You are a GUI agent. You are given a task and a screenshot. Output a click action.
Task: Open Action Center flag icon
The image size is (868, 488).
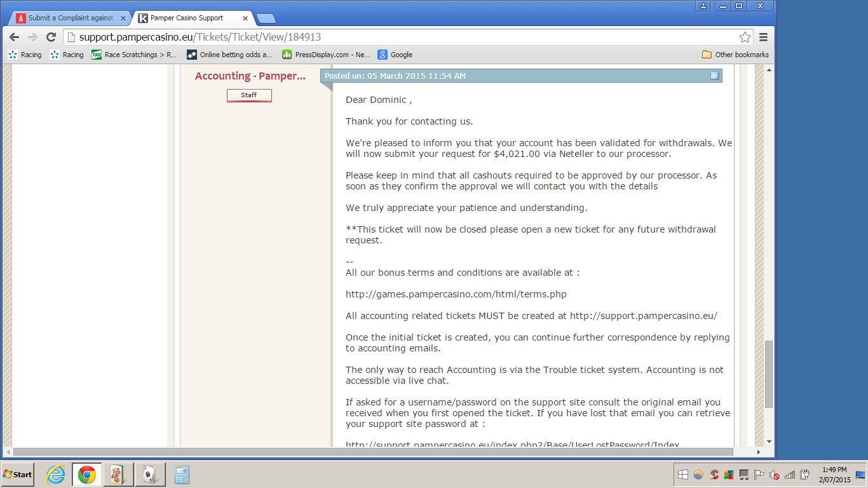coord(759,475)
